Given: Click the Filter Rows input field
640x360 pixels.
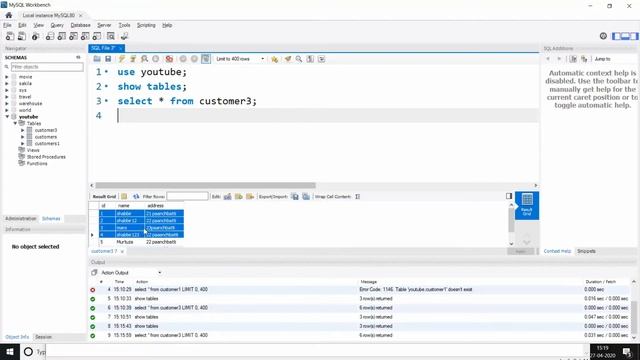Looking at the screenshot, I should click(187, 197).
